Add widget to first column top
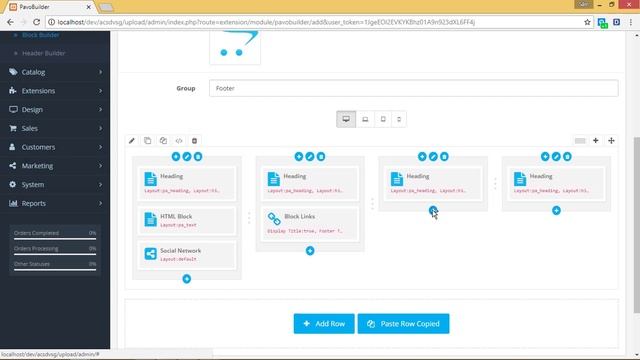This screenshot has height=360, width=640. tap(176, 156)
